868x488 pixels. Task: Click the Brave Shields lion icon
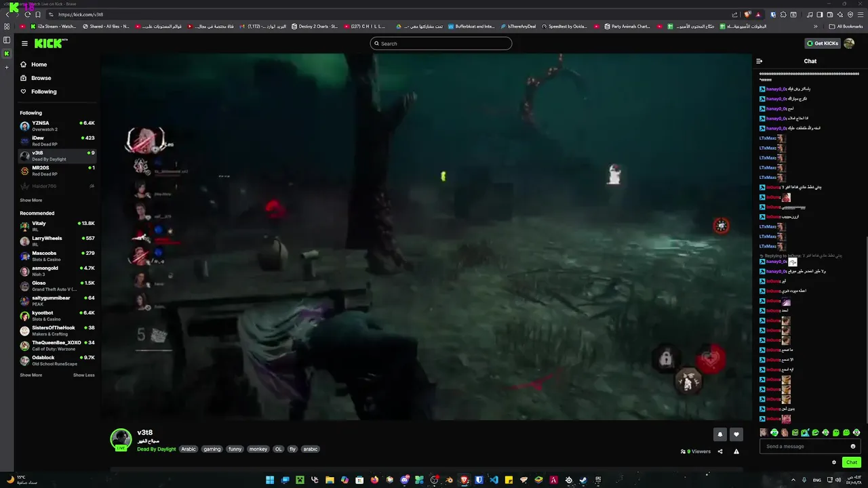click(x=748, y=14)
